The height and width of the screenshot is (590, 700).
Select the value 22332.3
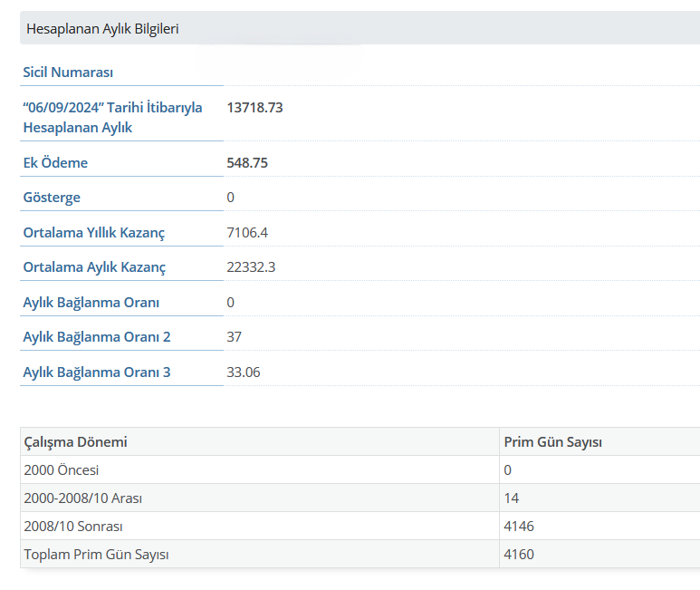[x=251, y=267]
